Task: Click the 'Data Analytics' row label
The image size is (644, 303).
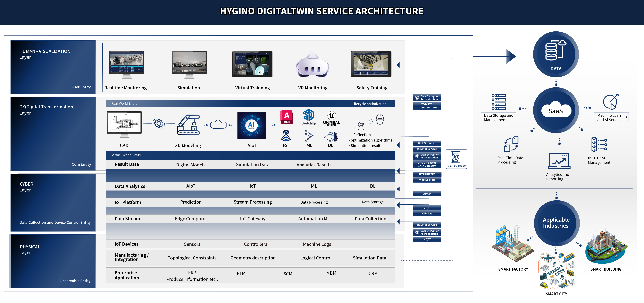Action: [130, 186]
